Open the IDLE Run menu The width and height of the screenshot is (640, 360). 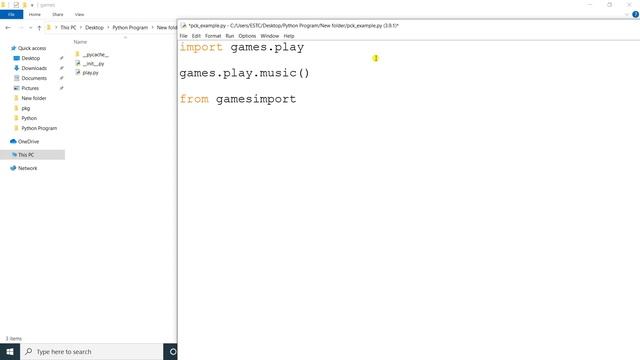point(230,36)
